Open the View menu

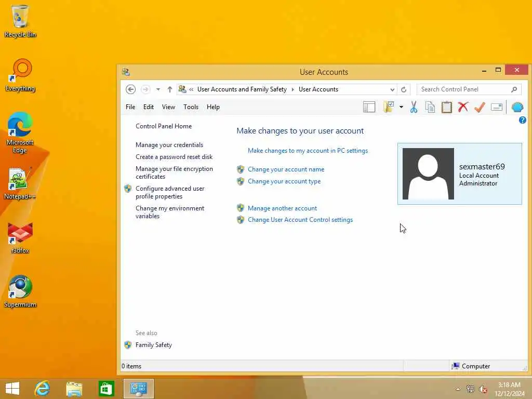coord(168,107)
